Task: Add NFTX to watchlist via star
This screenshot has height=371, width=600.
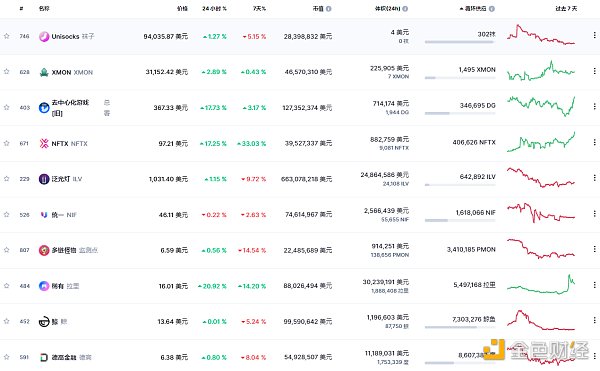Action: click(7, 143)
